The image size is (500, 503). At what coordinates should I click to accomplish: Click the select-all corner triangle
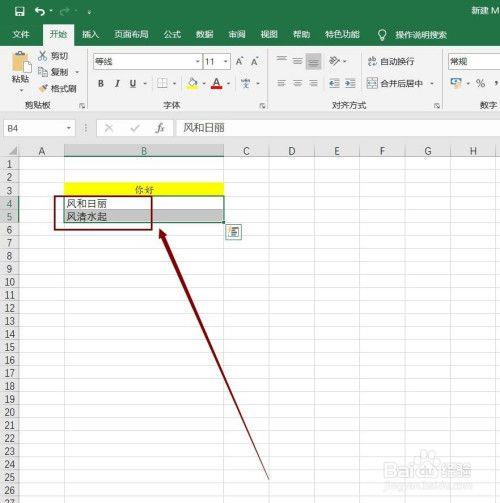pos(12,151)
